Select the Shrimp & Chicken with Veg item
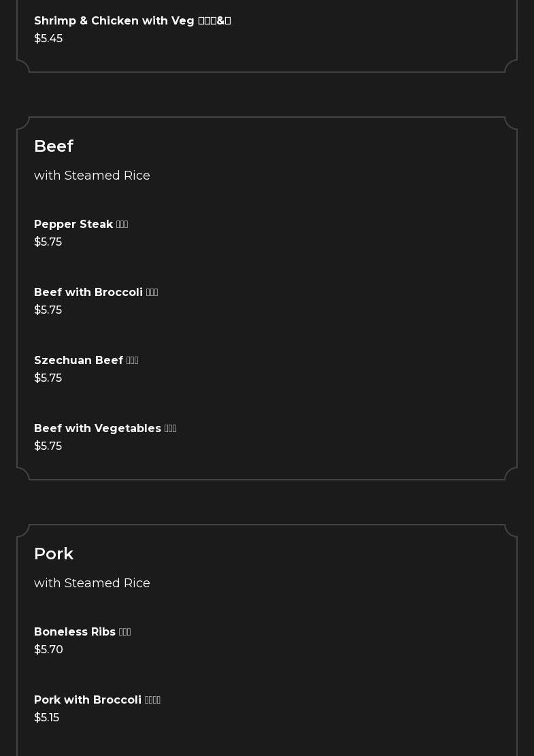Image resolution: width=534 pixels, height=756 pixels. 114,21
